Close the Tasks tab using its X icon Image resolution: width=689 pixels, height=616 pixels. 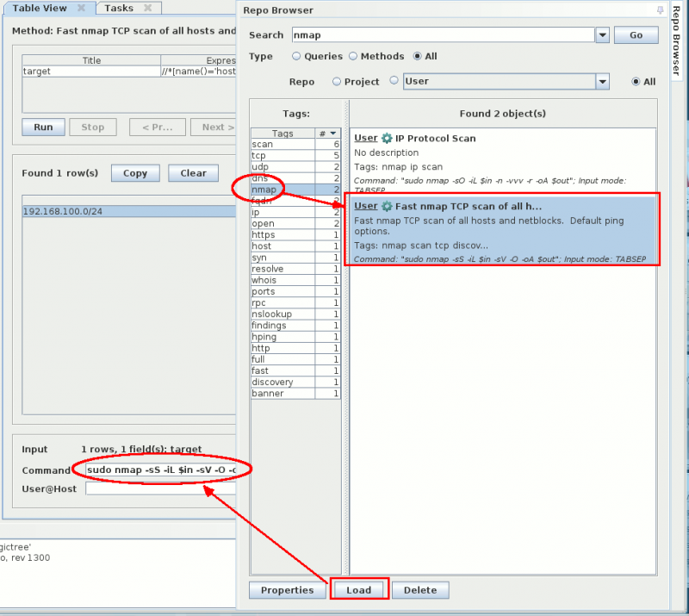[147, 8]
